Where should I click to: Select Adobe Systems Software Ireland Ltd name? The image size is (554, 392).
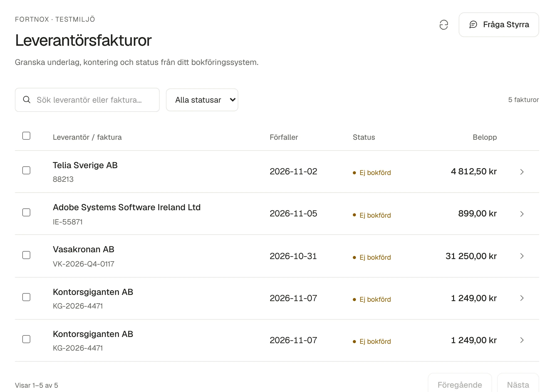(127, 207)
